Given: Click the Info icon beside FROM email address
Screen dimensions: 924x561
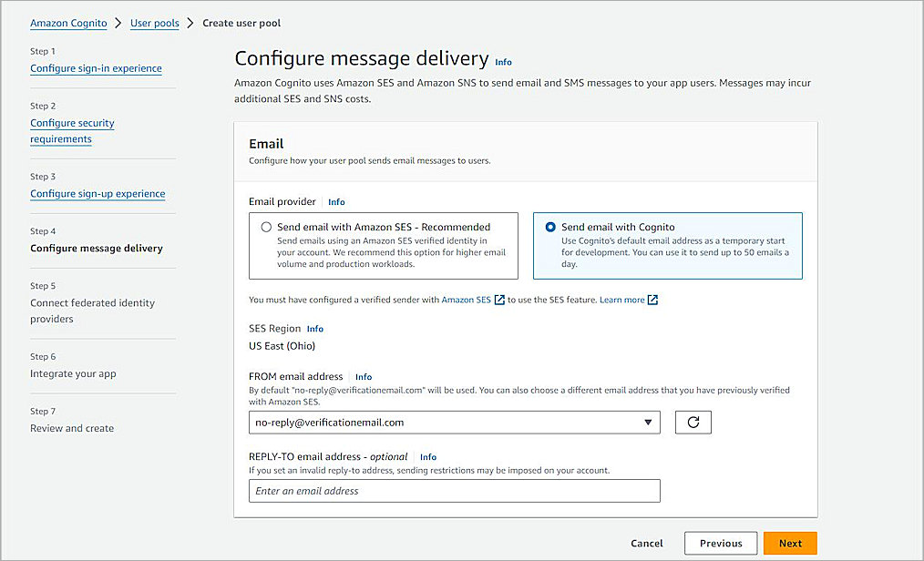Looking at the screenshot, I should click(364, 376).
